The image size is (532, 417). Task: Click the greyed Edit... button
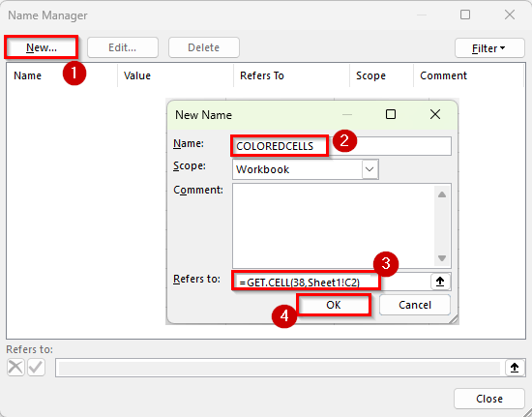point(123,47)
